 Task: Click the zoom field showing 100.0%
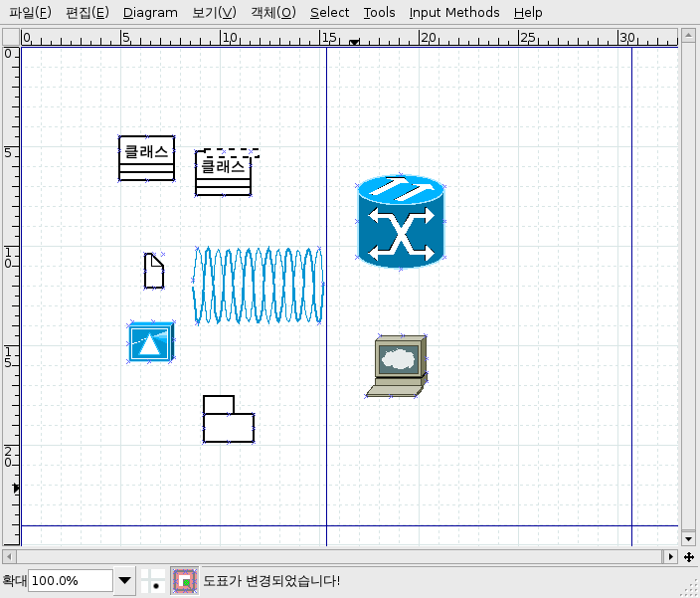(x=71, y=581)
